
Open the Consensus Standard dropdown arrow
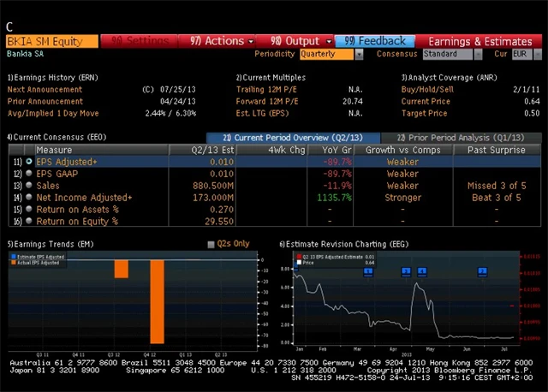pyautogui.click(x=478, y=54)
